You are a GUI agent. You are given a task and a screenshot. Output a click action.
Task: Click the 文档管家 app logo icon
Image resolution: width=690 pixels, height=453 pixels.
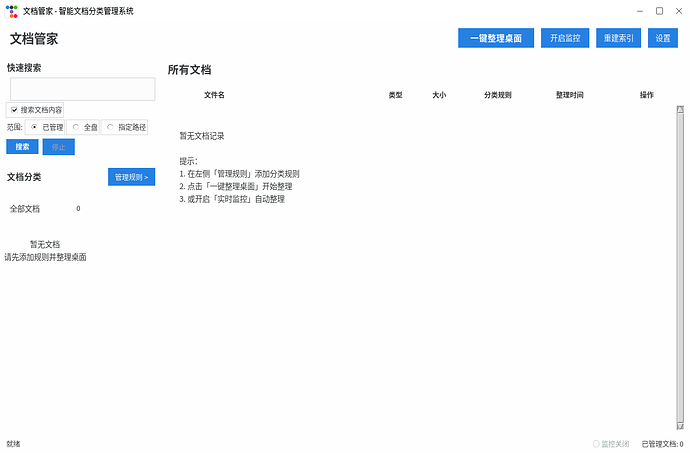pyautogui.click(x=11, y=11)
